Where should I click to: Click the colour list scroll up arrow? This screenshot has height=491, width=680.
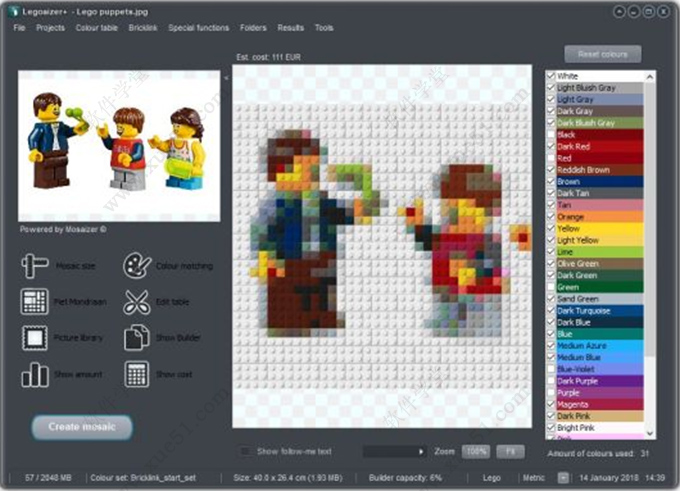pyautogui.click(x=650, y=77)
